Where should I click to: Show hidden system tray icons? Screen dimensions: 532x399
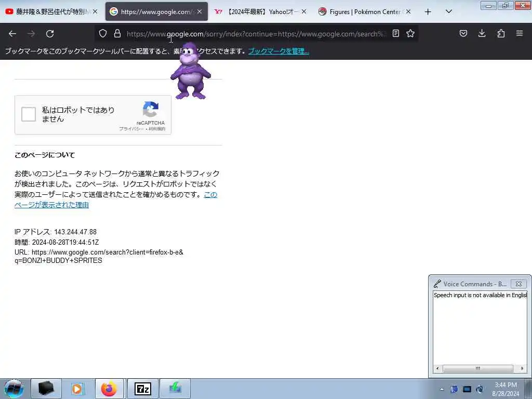[x=442, y=390]
